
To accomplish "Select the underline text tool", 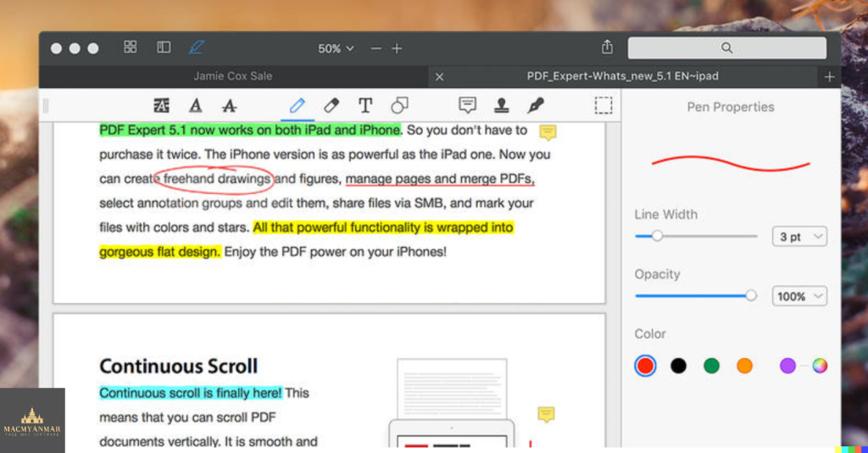I will pyautogui.click(x=196, y=105).
